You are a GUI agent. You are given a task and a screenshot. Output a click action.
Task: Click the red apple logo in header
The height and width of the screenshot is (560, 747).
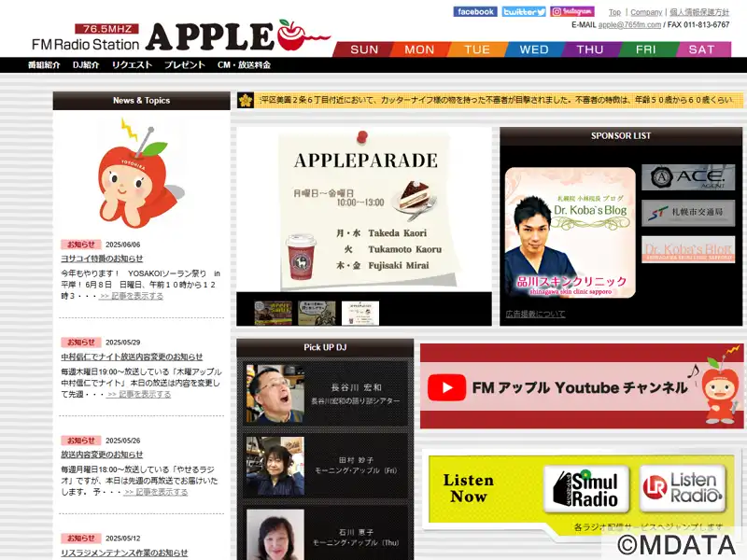[x=293, y=35]
